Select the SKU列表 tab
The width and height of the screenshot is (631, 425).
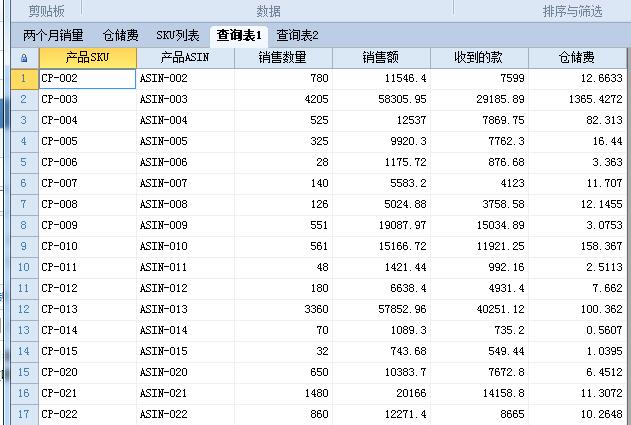177,35
